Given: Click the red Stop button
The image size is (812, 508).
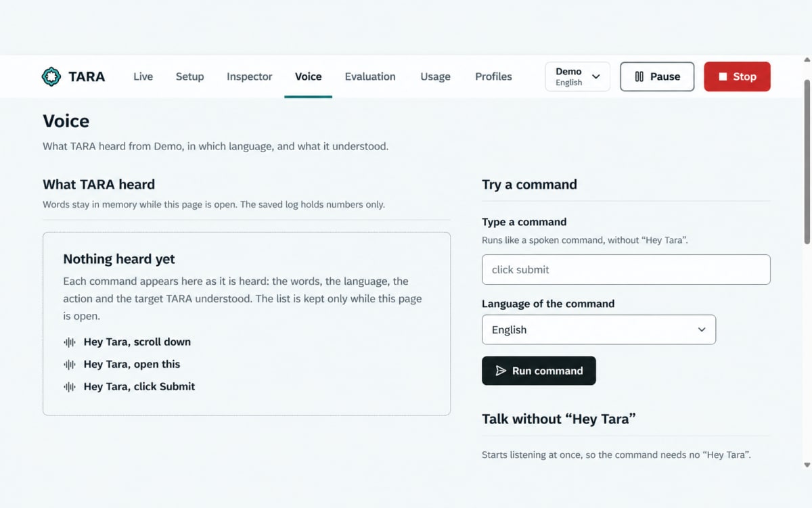Looking at the screenshot, I should pos(737,76).
